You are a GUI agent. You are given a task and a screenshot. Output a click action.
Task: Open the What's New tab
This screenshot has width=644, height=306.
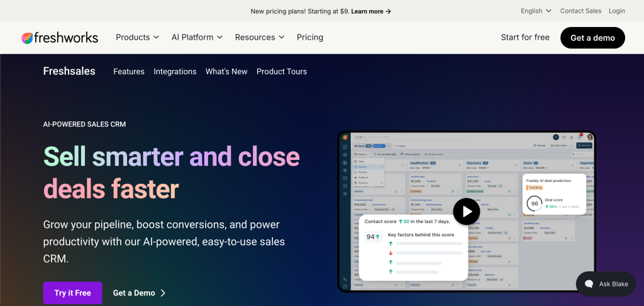click(x=226, y=72)
